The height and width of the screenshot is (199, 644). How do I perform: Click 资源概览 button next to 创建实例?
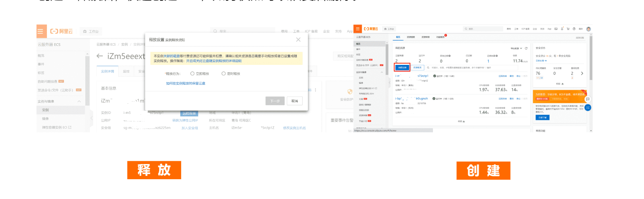417,67
